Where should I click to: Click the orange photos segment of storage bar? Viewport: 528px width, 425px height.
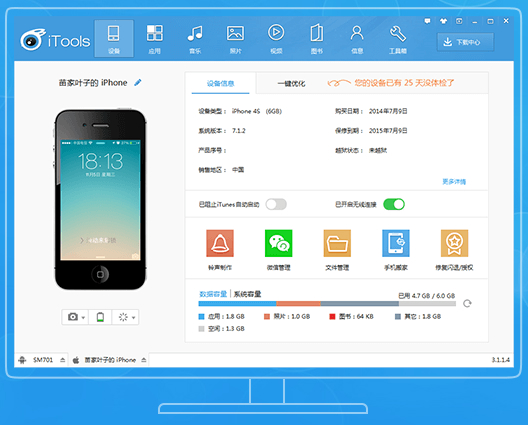(x=298, y=304)
